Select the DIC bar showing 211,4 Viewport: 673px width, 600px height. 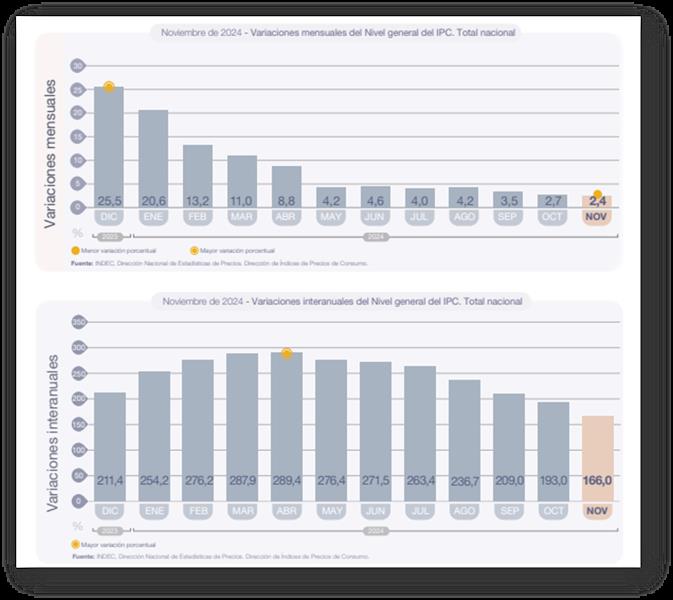[109, 445]
